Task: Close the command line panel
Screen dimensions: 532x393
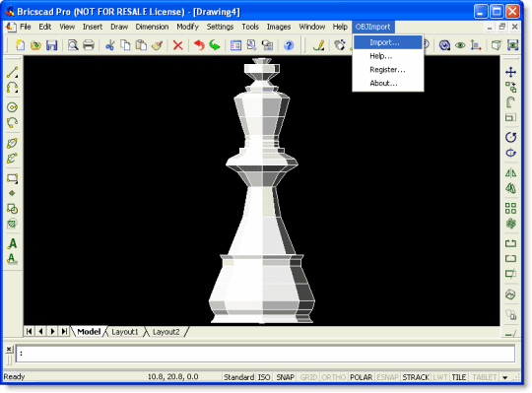Action: click(9, 349)
